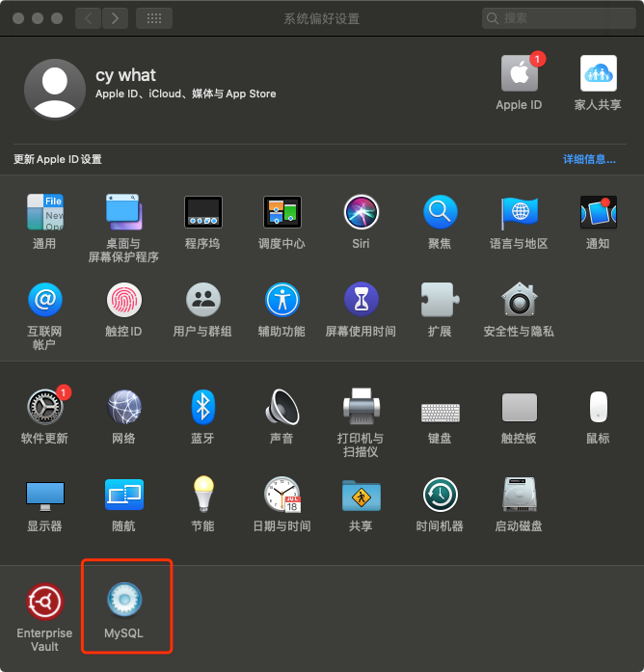The image size is (644, 672).
Task: Open Apple ID settings icon
Action: coord(520,73)
